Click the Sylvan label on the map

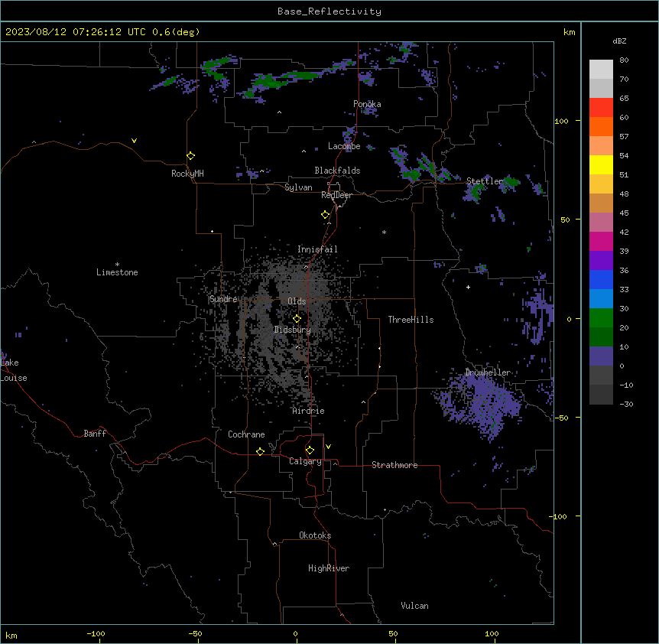[x=298, y=187]
